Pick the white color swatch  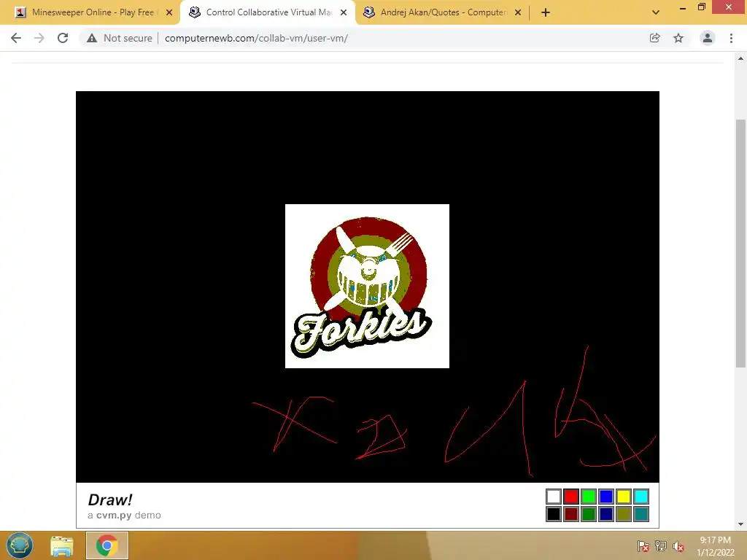[x=554, y=497]
